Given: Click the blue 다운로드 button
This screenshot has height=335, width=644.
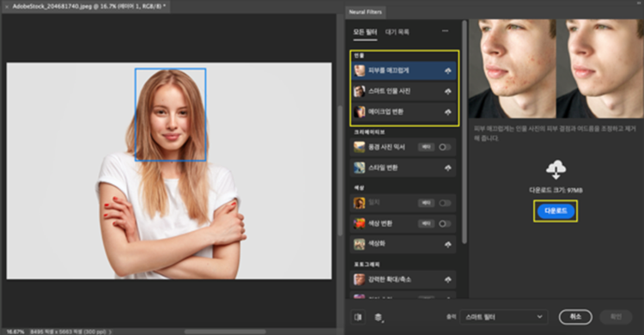Looking at the screenshot, I should coord(556,210).
